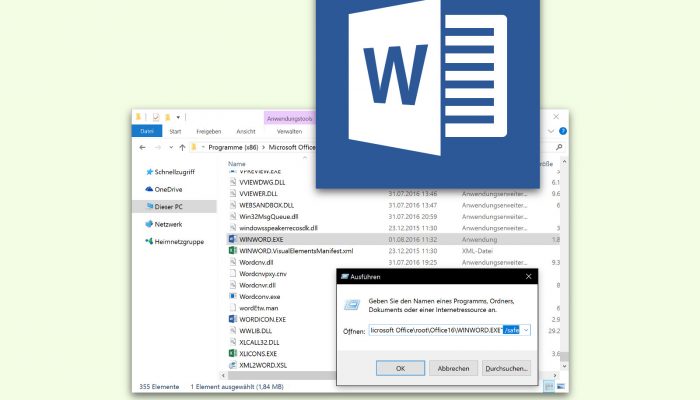Click the WORDICON.EXE file icon
700x400 pixels.
pos(233,319)
